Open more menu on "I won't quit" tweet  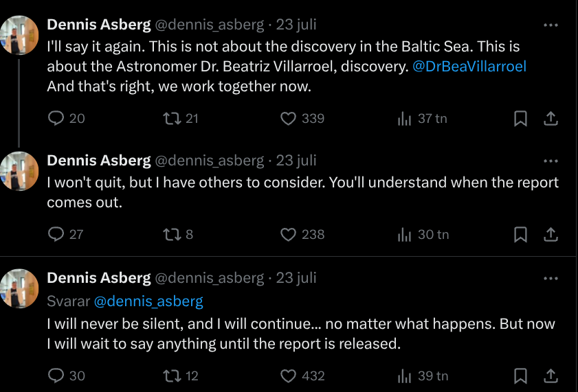coord(551,161)
